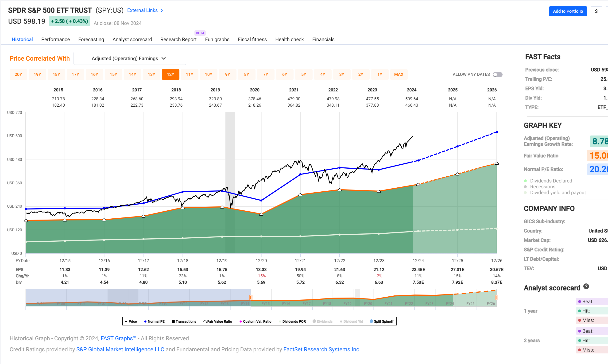Open the Performance tab

tap(55, 39)
